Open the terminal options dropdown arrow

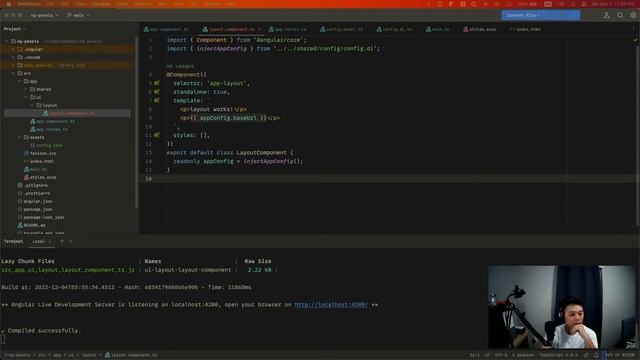tap(71, 241)
